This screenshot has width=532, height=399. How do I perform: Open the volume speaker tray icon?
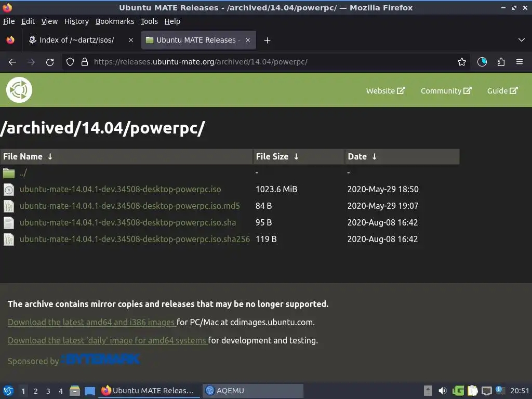coord(443,391)
